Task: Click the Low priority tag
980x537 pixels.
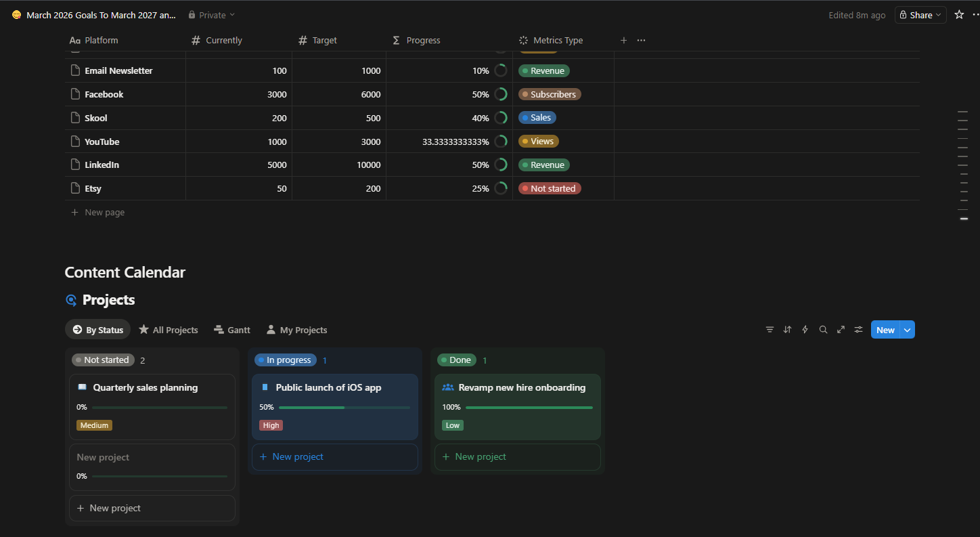Action: (453, 425)
